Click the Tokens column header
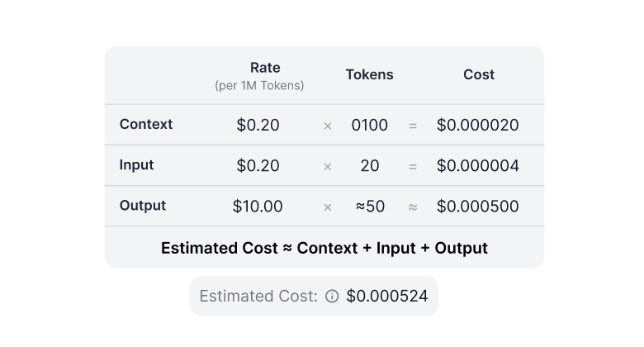644x347 pixels. pos(369,74)
